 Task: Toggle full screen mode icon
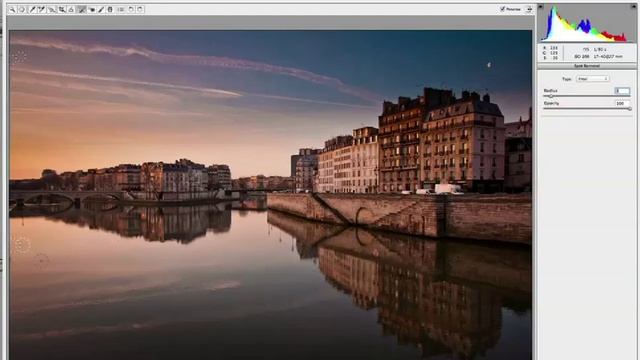pos(529,9)
